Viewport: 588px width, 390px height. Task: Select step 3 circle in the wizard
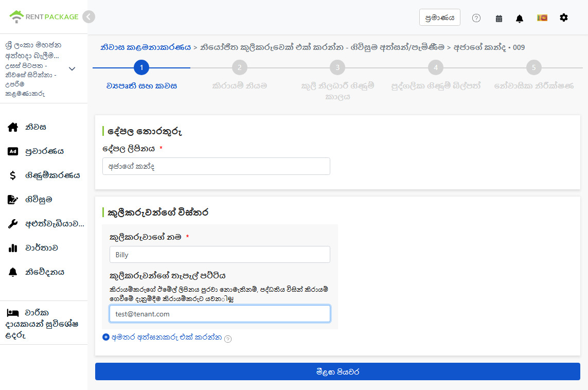[337, 67]
